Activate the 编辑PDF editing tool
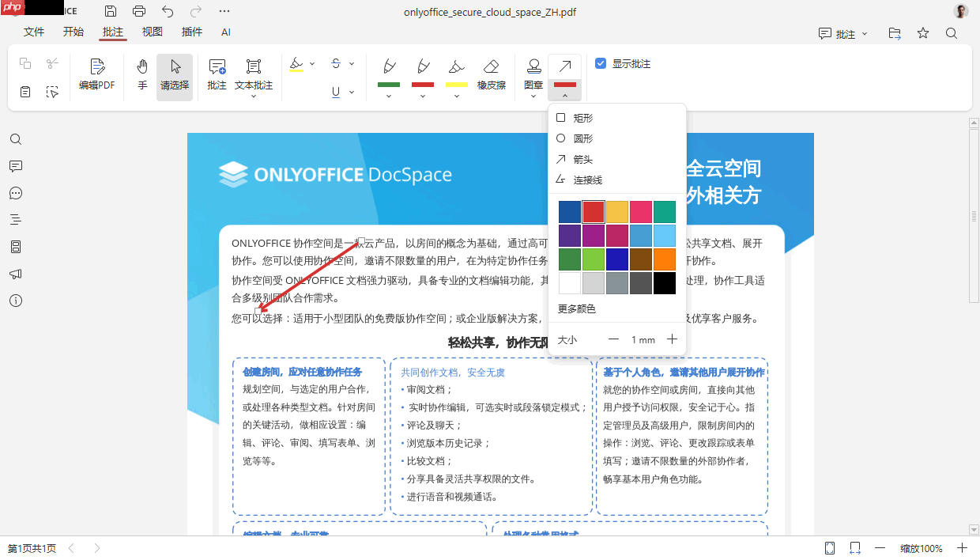The width and height of the screenshot is (980, 560). click(96, 76)
